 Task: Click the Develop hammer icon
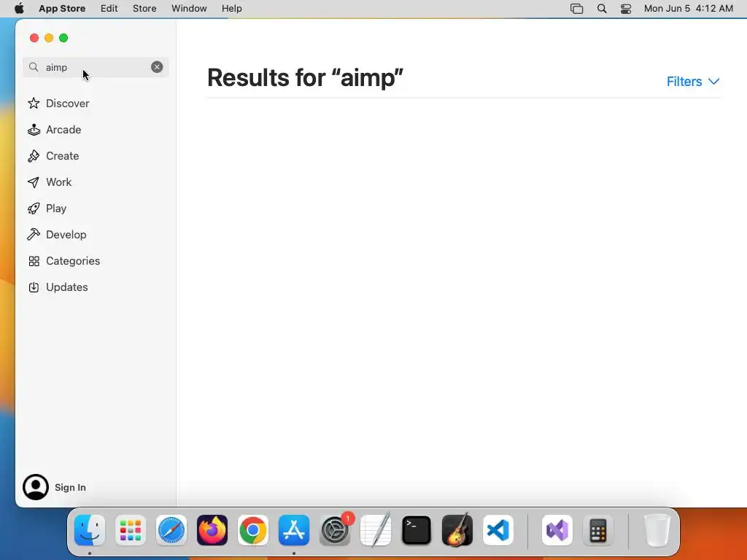click(34, 234)
